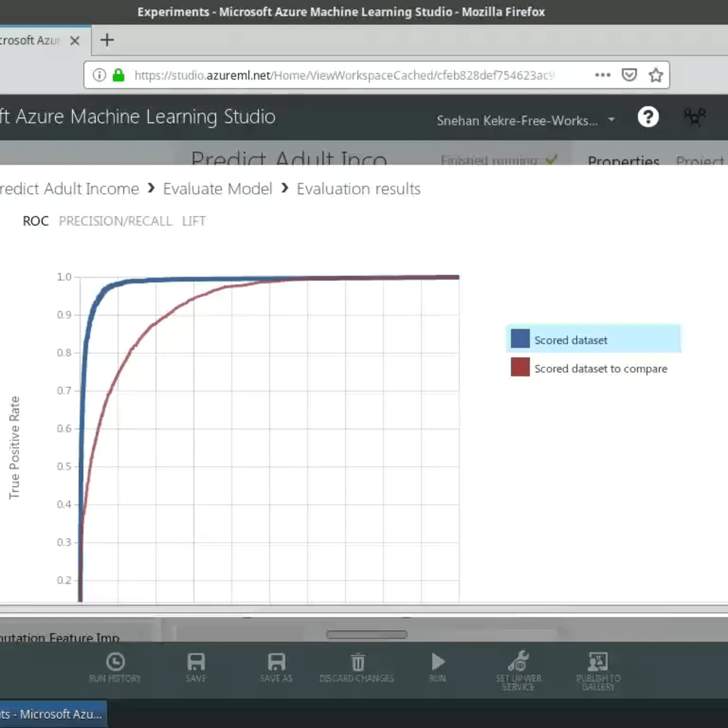
Task: Navigate to Evaluate Model breadcrumb
Action: pos(217,189)
